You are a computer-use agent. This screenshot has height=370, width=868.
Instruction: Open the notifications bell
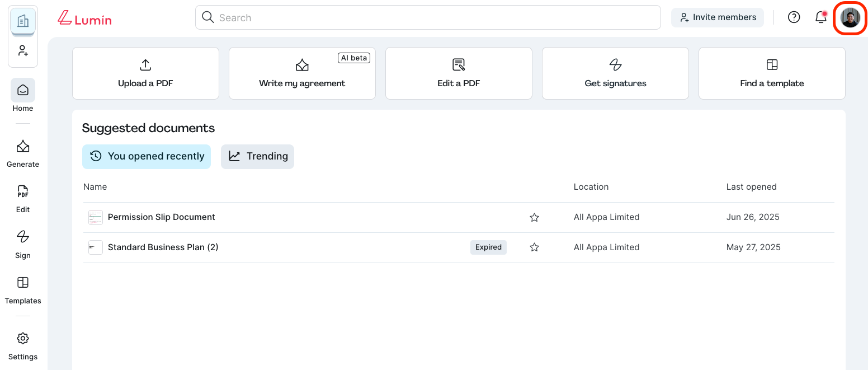(x=820, y=17)
